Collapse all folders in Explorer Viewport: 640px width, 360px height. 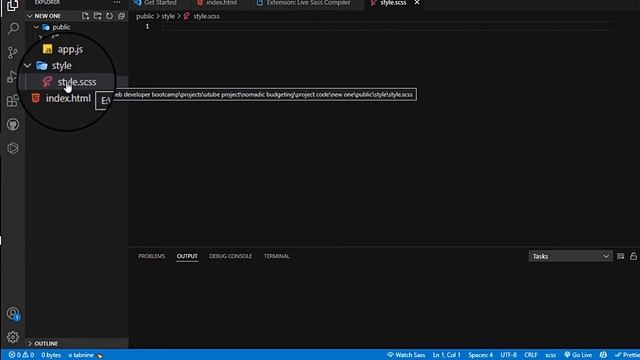[121, 16]
